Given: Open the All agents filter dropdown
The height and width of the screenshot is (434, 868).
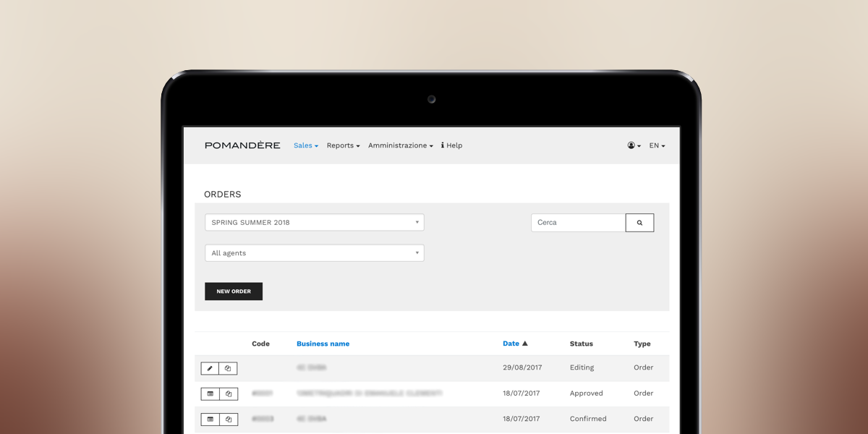Looking at the screenshot, I should click(314, 253).
